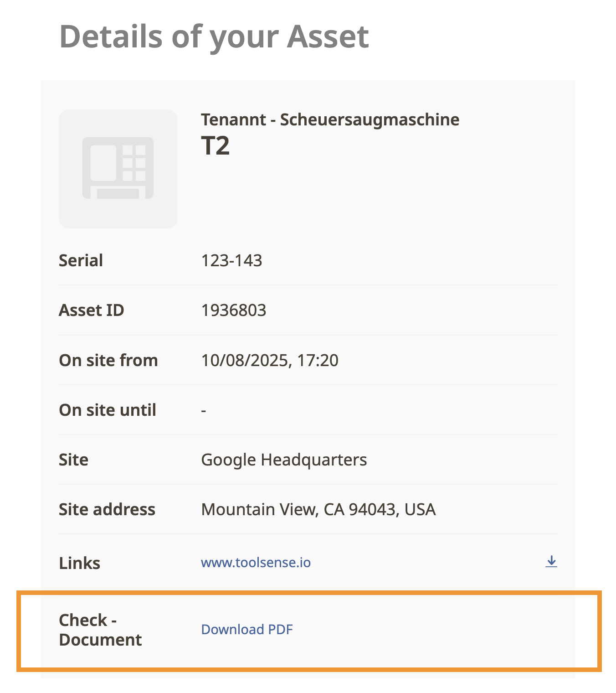The width and height of the screenshot is (616, 693).
Task: Click the Asset ID value 1936803
Action: (x=233, y=310)
